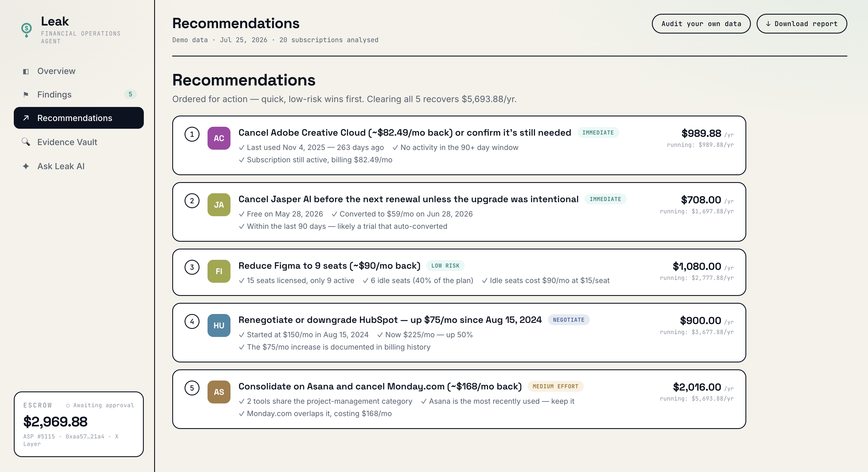
Task: Open the Reduce Figma to 9 seats title
Action: pyautogui.click(x=330, y=266)
